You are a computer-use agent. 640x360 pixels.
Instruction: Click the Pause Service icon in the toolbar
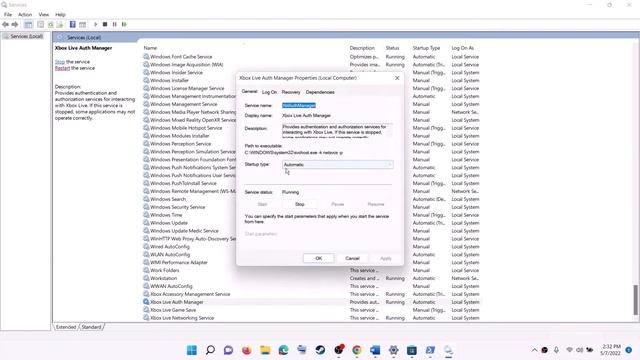[x=115, y=24]
